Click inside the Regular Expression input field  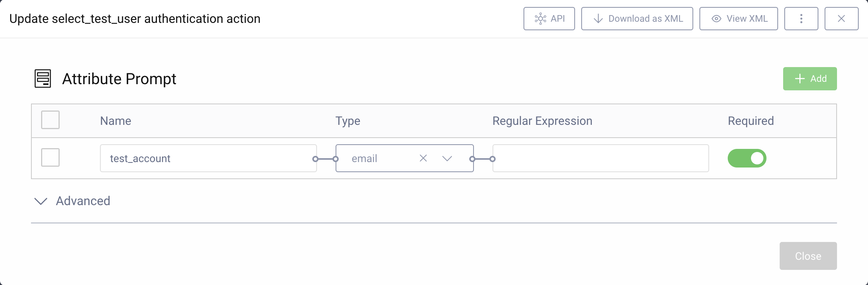pyautogui.click(x=600, y=158)
